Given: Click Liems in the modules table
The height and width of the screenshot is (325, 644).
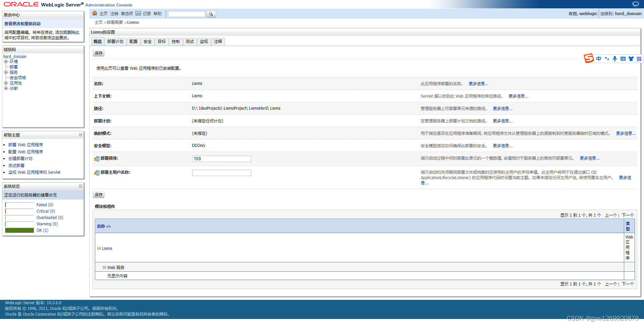Looking at the screenshot, I should coord(107,249).
